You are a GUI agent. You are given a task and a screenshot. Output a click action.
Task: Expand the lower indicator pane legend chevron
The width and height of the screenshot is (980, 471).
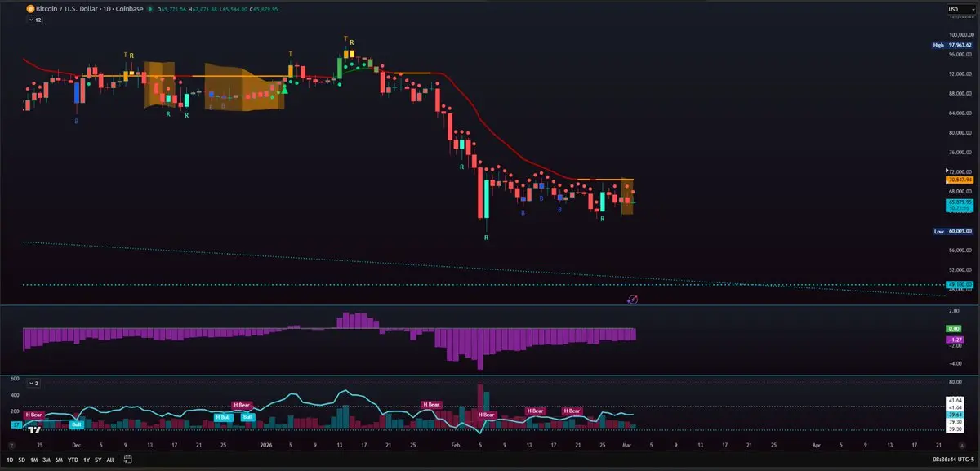(x=33, y=382)
